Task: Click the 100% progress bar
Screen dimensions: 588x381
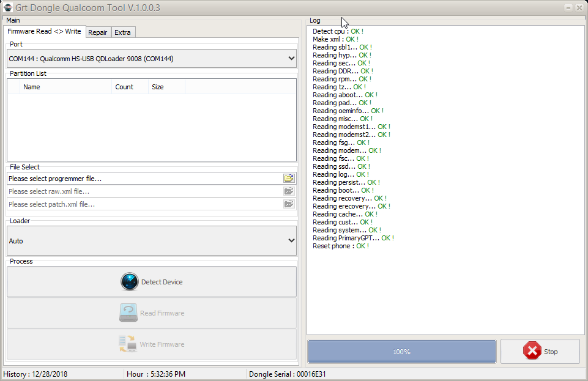Action: [x=402, y=352]
